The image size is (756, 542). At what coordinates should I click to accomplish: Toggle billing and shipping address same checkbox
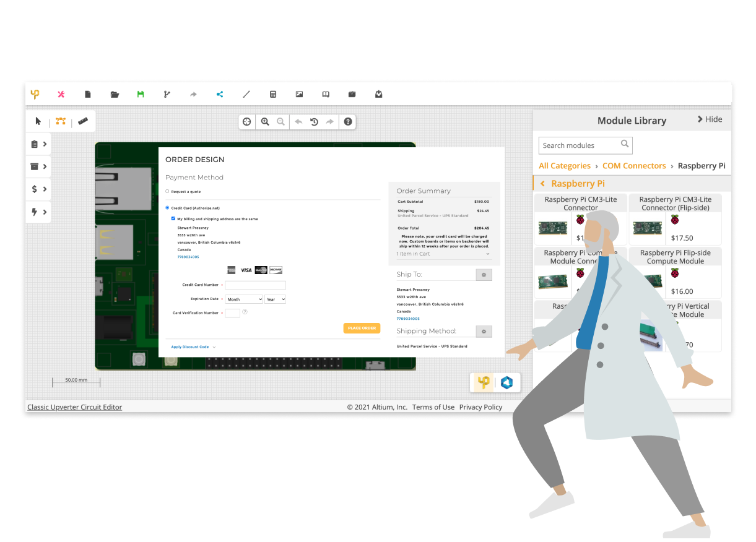pos(173,218)
